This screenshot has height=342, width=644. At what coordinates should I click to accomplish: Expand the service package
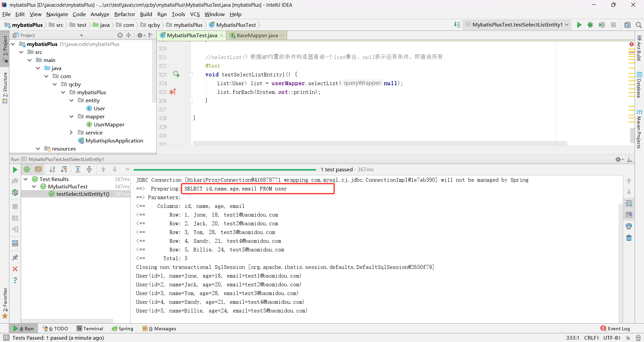[x=71, y=132]
